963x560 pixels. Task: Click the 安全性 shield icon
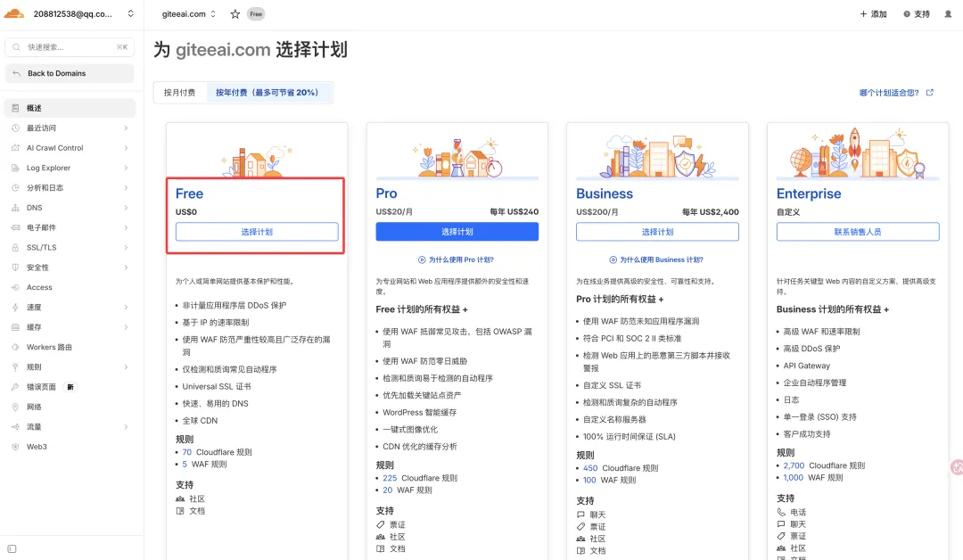coord(15,268)
